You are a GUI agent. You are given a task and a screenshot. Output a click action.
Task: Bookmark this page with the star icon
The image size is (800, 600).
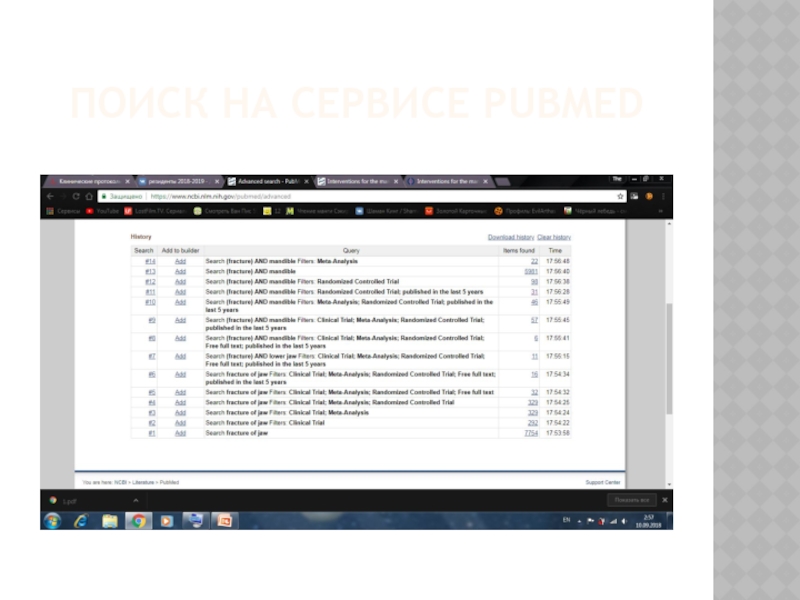(x=620, y=196)
